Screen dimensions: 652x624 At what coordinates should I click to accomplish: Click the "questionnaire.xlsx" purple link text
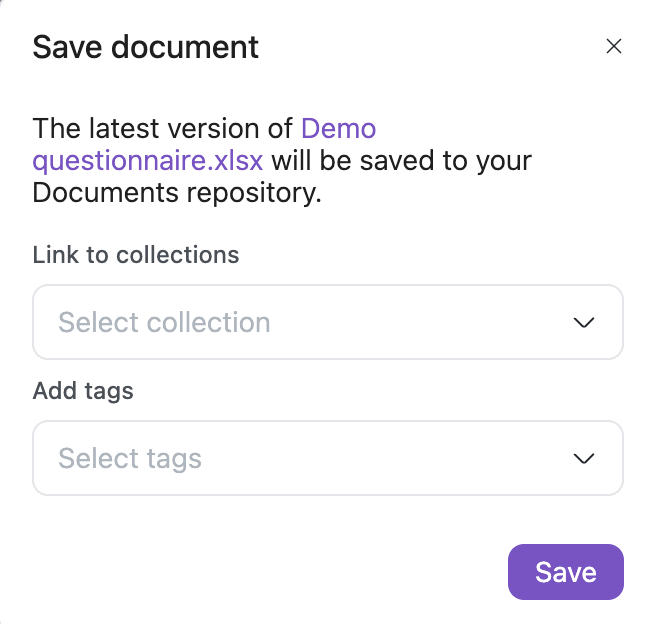coord(147,160)
